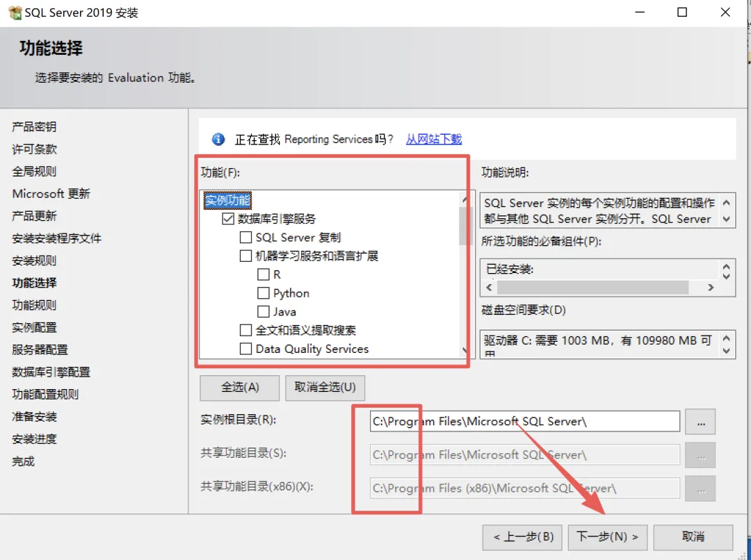Screen dimensions: 751x560
Task: Cancel the setup with 取消 button
Action: pos(693,537)
